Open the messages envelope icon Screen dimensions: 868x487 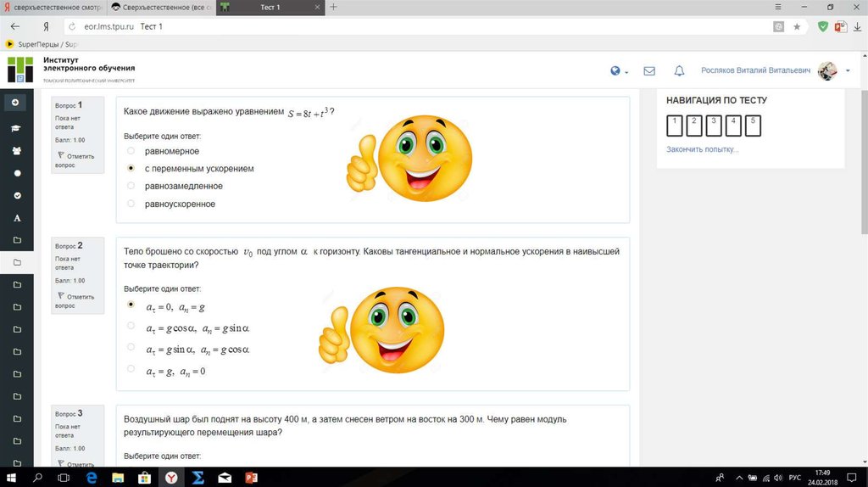(649, 71)
